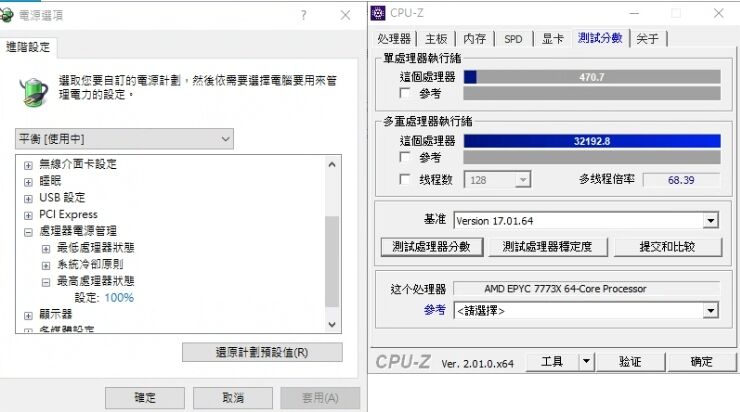Viewport: 740px width, 412px height.
Task: Click the 測試處理器穩定度 button
Action: click(547, 247)
